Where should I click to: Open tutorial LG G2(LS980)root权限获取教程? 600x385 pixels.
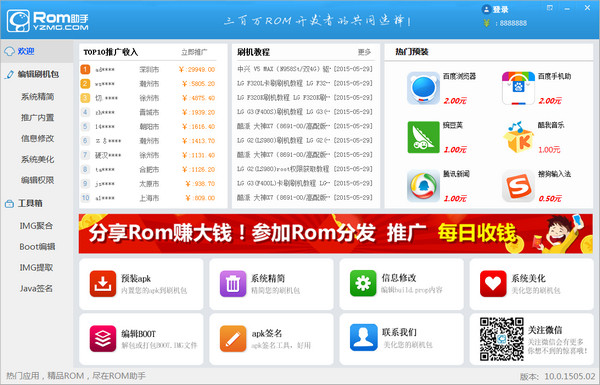[x=305, y=169]
